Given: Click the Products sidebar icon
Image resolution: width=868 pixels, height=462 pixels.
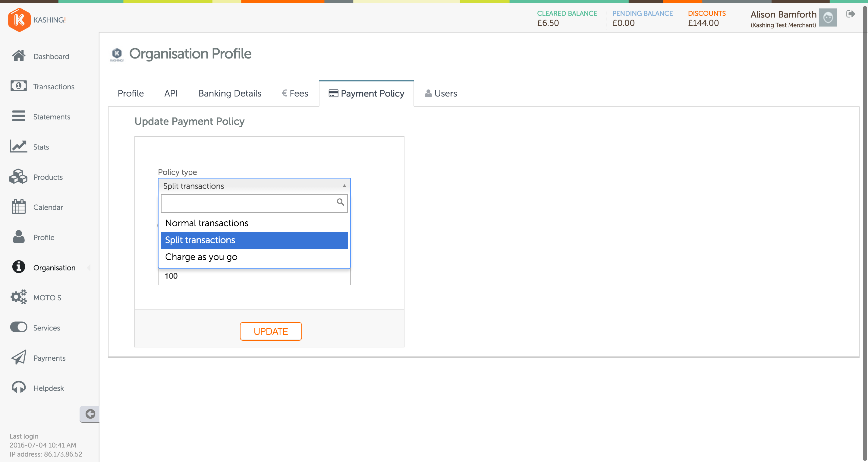Looking at the screenshot, I should click(19, 176).
